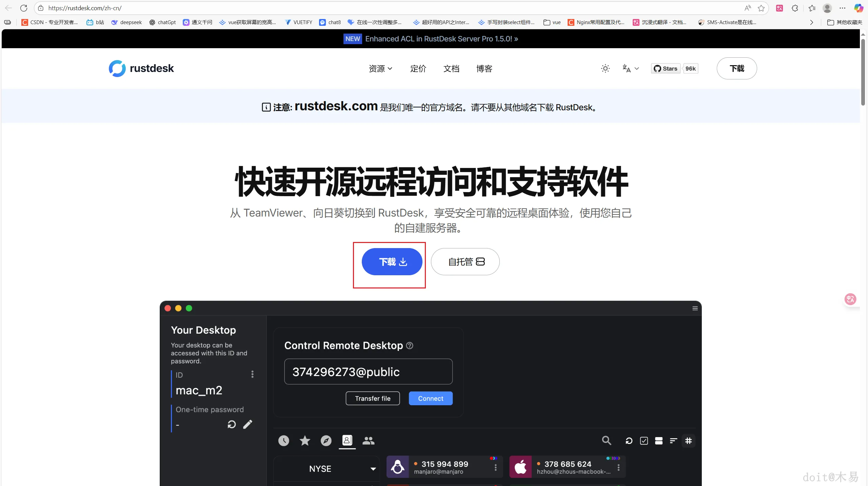The image size is (868, 486).
Task: Toggle the card view layout icon
Action: (x=659, y=441)
